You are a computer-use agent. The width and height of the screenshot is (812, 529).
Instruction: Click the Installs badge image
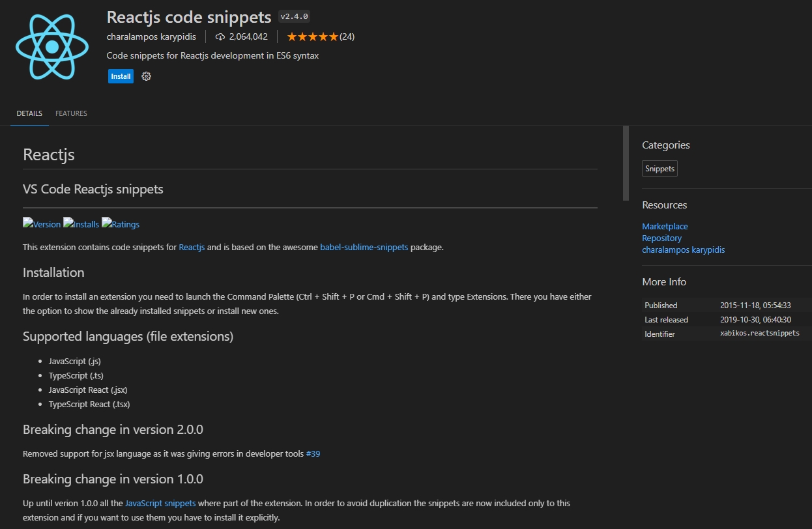tap(81, 224)
